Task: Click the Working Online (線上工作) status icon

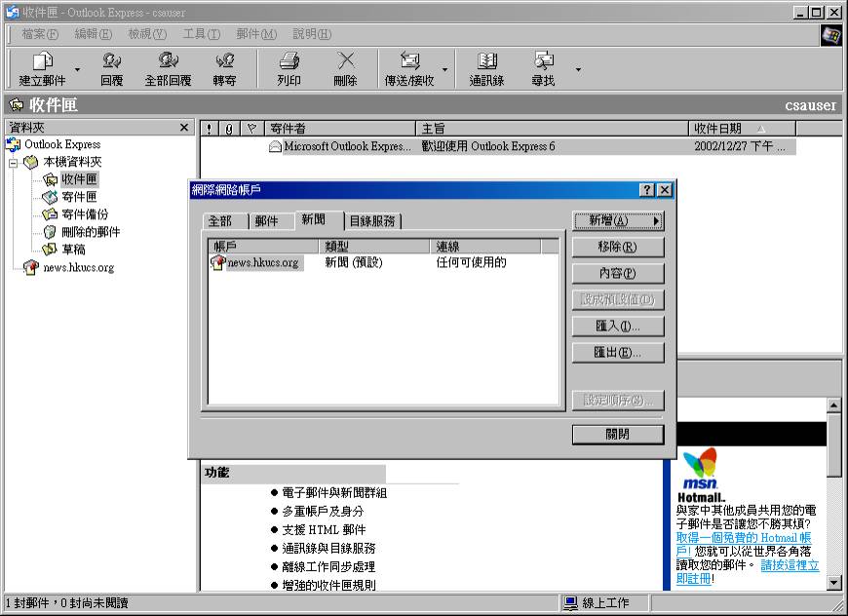Action: pyautogui.click(x=570, y=603)
